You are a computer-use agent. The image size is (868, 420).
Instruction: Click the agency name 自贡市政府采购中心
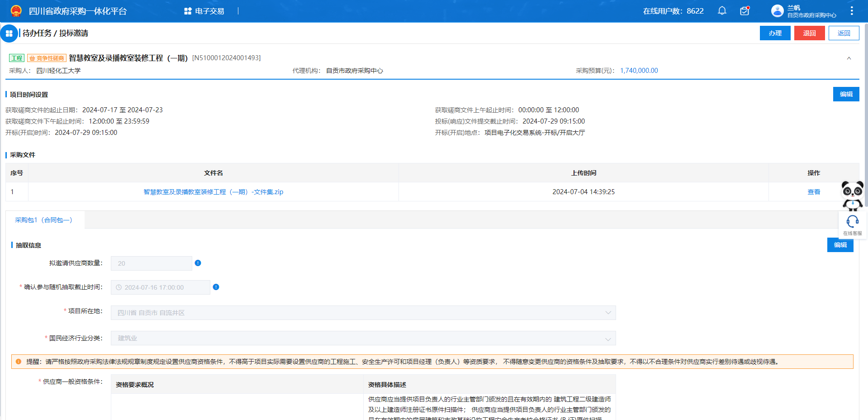[x=355, y=71]
